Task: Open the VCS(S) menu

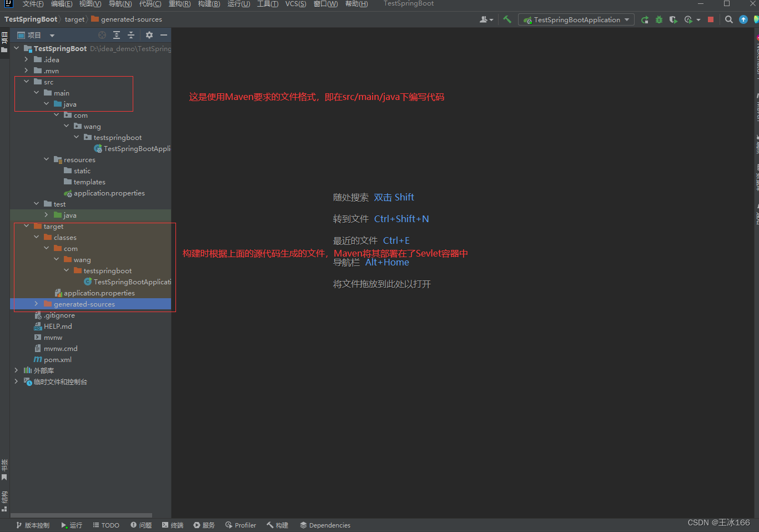Action: [296, 4]
